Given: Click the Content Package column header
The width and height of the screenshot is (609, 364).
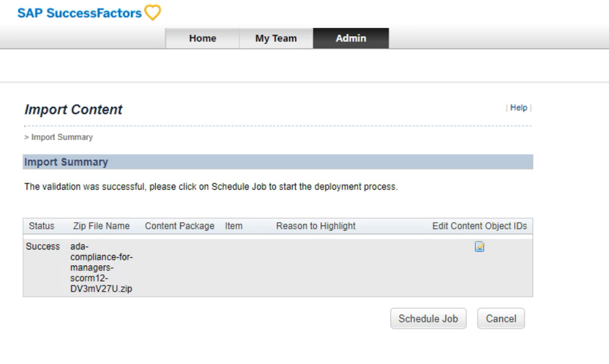Looking at the screenshot, I should pyautogui.click(x=179, y=226).
